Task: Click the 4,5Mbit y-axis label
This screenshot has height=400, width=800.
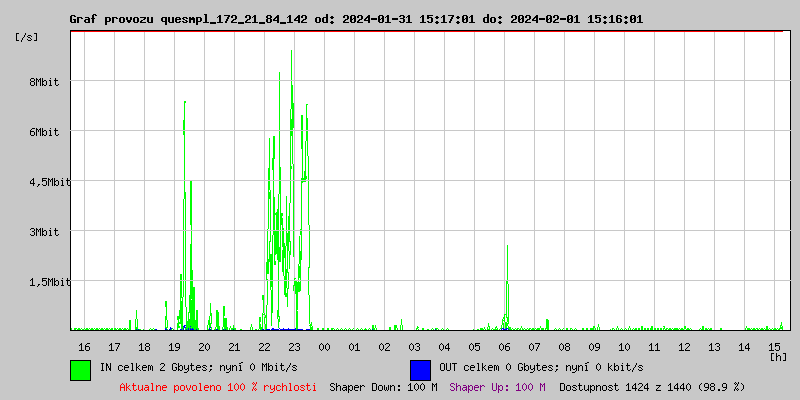Action: point(47,182)
